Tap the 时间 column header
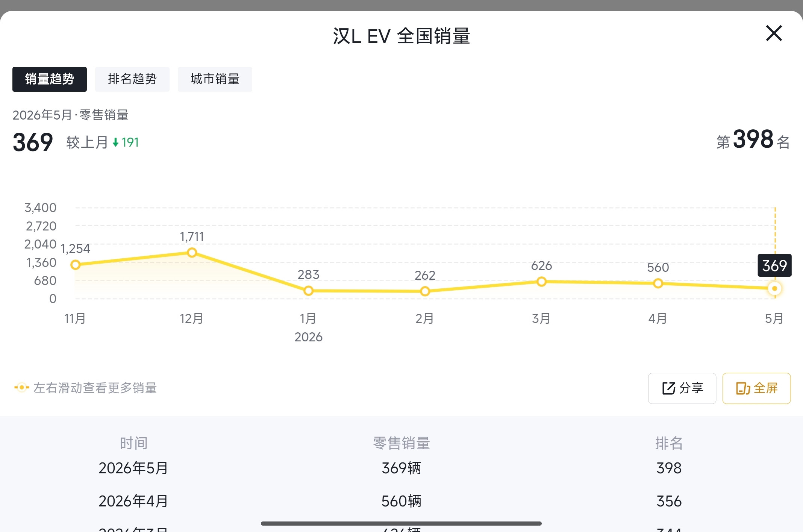The width and height of the screenshot is (803, 532). click(133, 443)
